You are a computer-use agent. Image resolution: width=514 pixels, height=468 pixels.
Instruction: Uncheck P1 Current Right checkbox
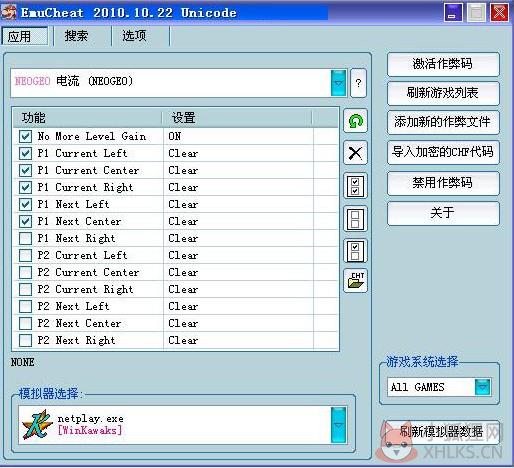[26, 187]
